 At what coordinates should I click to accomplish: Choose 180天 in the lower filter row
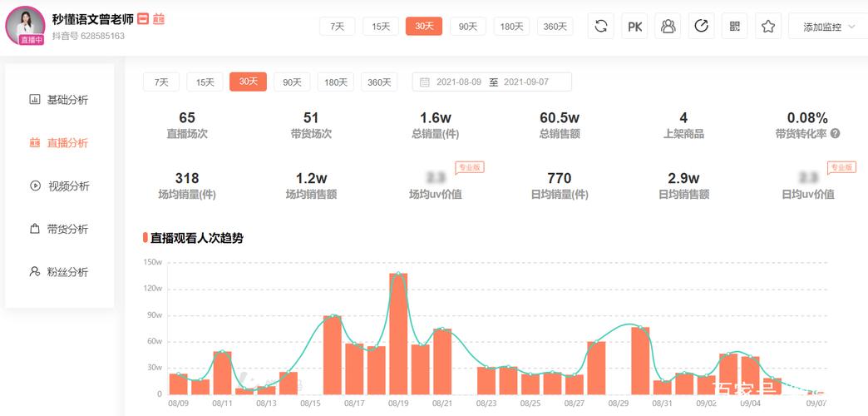[x=335, y=82]
